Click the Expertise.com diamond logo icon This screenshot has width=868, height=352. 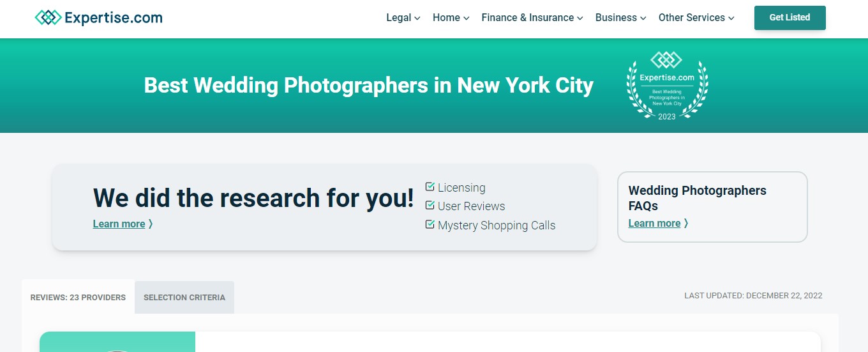click(49, 18)
